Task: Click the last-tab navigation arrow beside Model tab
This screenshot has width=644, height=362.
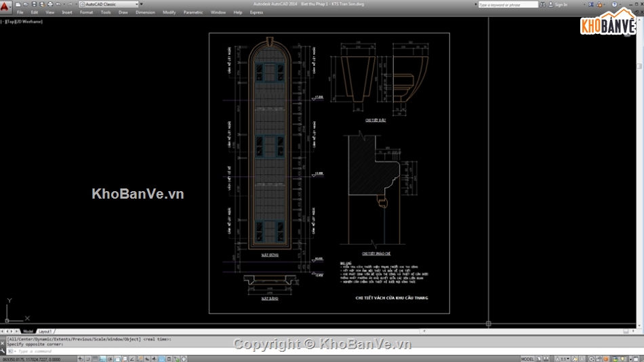Action: click(17, 331)
